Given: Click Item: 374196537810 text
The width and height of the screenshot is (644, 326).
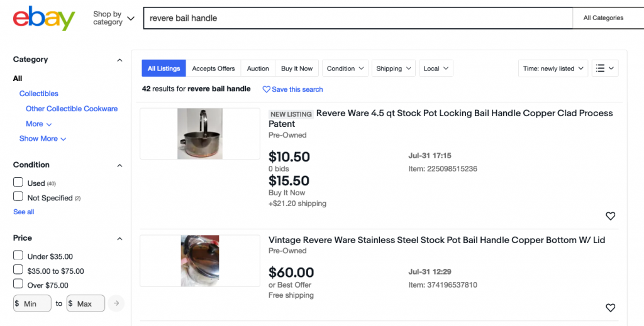Looking at the screenshot, I should [443, 285].
